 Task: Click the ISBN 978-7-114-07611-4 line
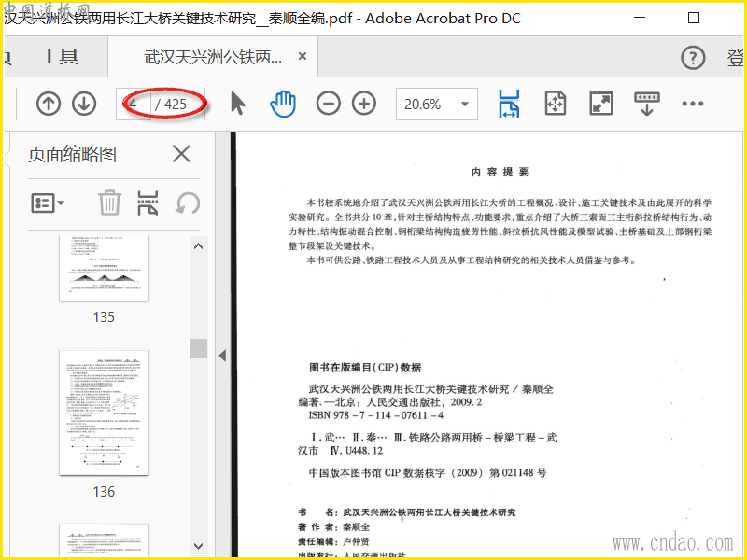point(376,415)
